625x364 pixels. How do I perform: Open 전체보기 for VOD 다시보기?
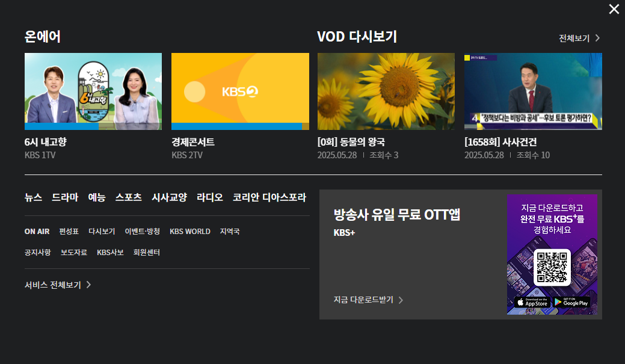574,38
